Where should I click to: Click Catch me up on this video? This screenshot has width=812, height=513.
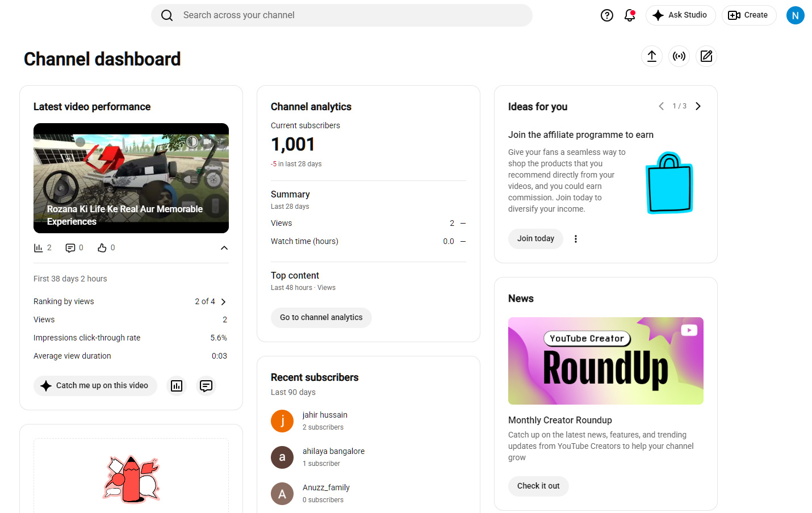[x=95, y=386]
